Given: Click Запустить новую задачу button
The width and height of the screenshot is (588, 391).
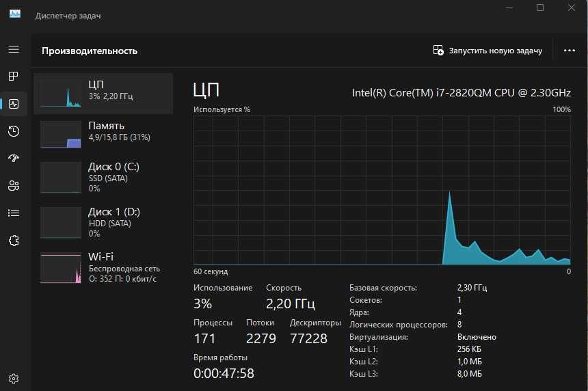Looking at the screenshot, I should pyautogui.click(x=487, y=50).
